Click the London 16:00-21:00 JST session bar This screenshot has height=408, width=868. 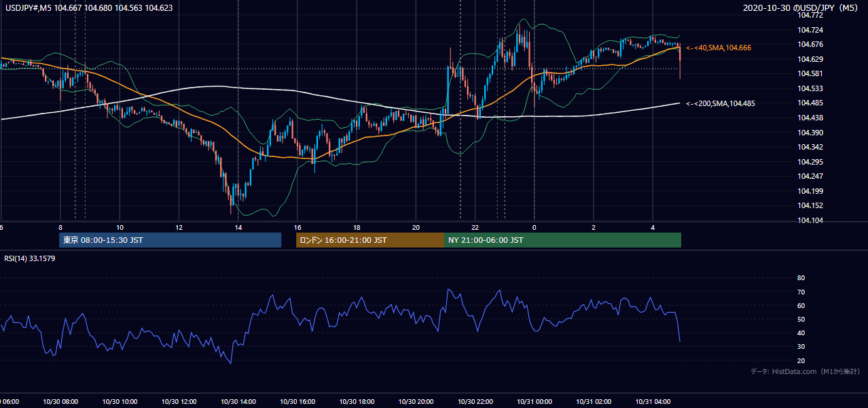(369, 240)
